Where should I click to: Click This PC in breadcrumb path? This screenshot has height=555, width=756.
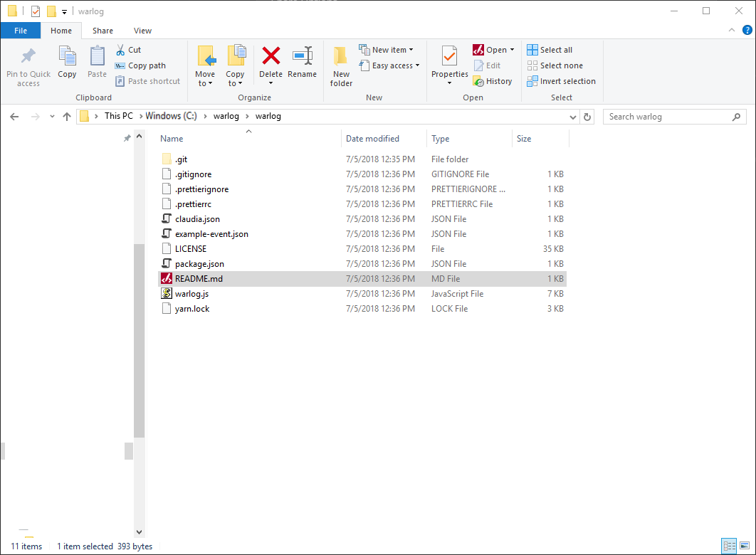119,116
